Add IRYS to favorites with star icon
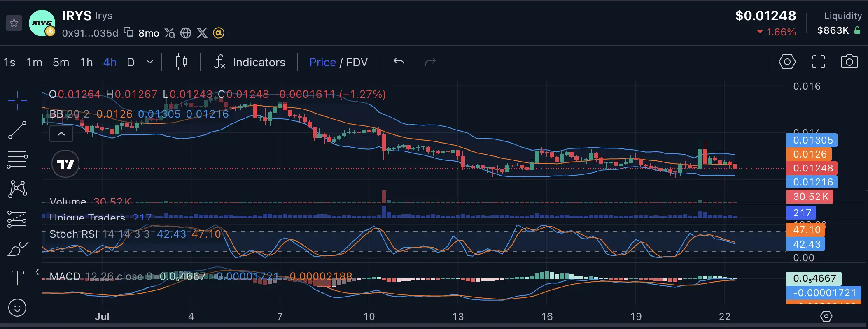Viewport: 868px width, 329px height. (14, 23)
